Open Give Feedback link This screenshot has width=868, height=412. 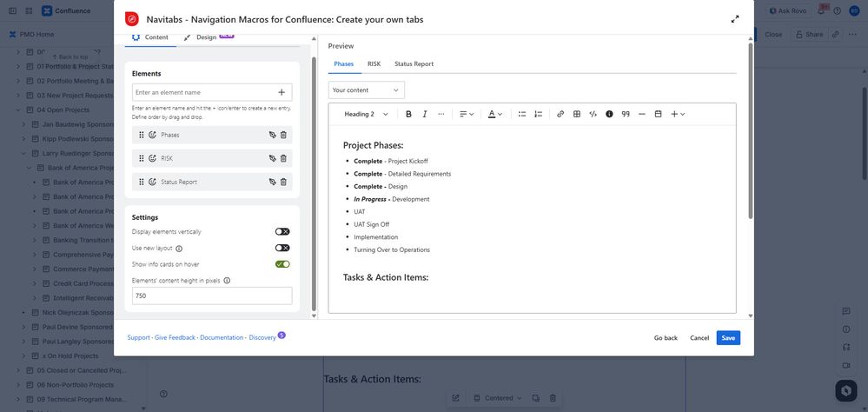175,337
